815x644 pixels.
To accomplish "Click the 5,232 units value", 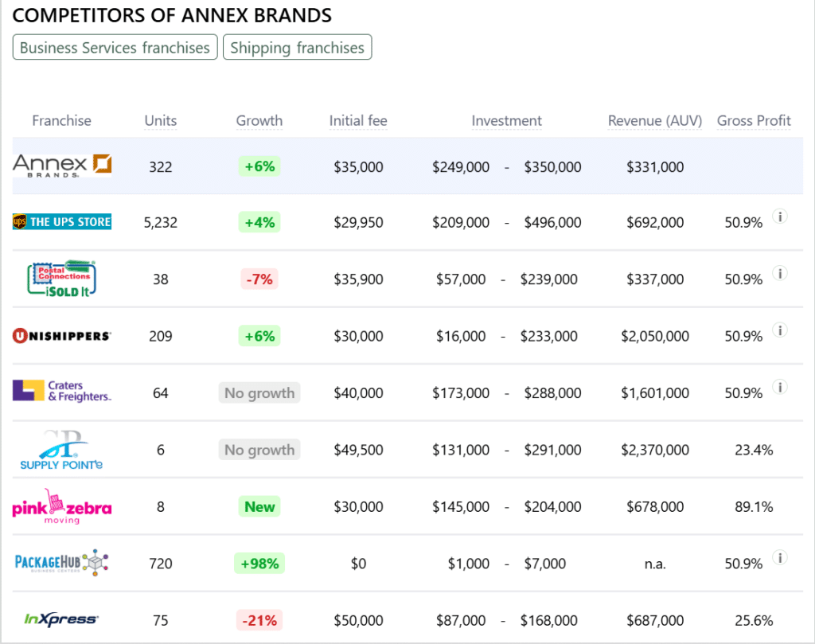I will click(x=161, y=222).
